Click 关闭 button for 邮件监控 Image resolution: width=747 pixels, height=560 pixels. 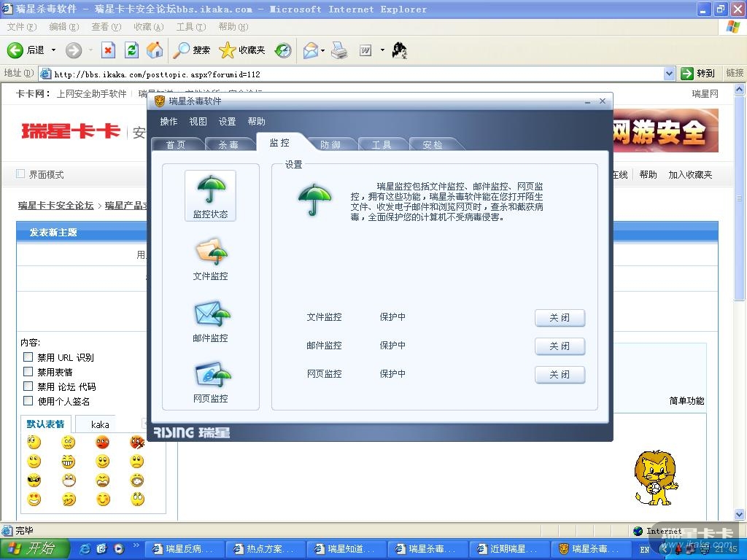pos(560,346)
